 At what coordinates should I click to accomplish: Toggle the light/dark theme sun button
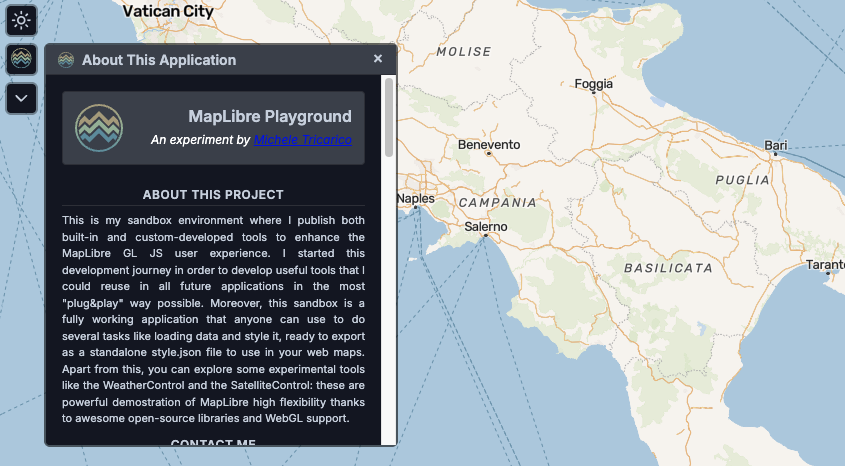tap(22, 19)
